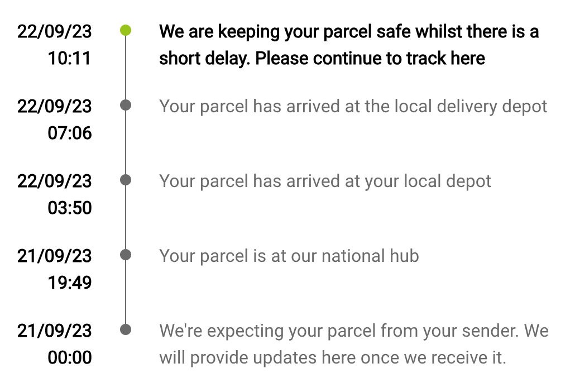The width and height of the screenshot is (575, 392).
Task: Click the 07:06 timestamp
Action: (69, 133)
